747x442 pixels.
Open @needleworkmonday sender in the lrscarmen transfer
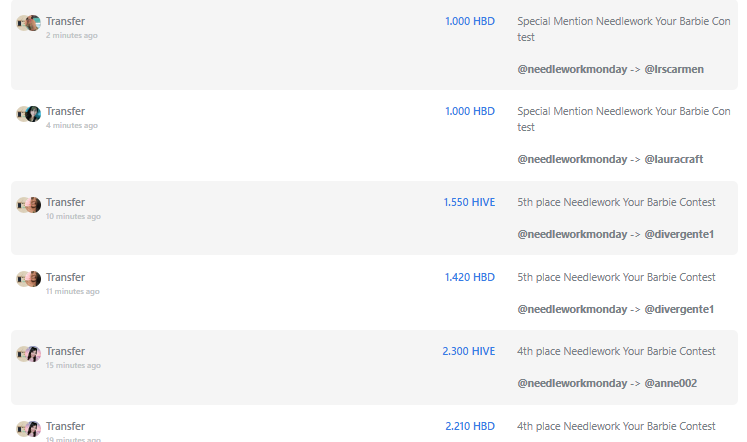572,70
